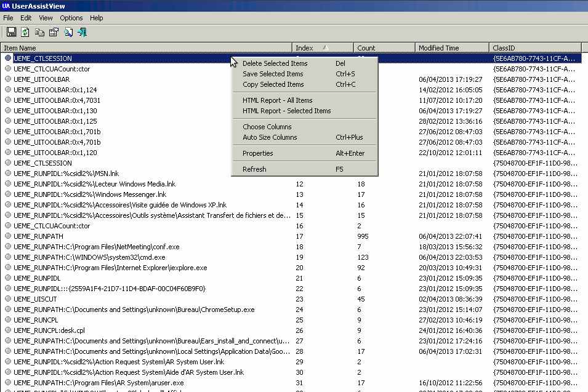Click Auto Size Columns menu entry
Viewport: 588px width, 392px height.
click(x=270, y=137)
